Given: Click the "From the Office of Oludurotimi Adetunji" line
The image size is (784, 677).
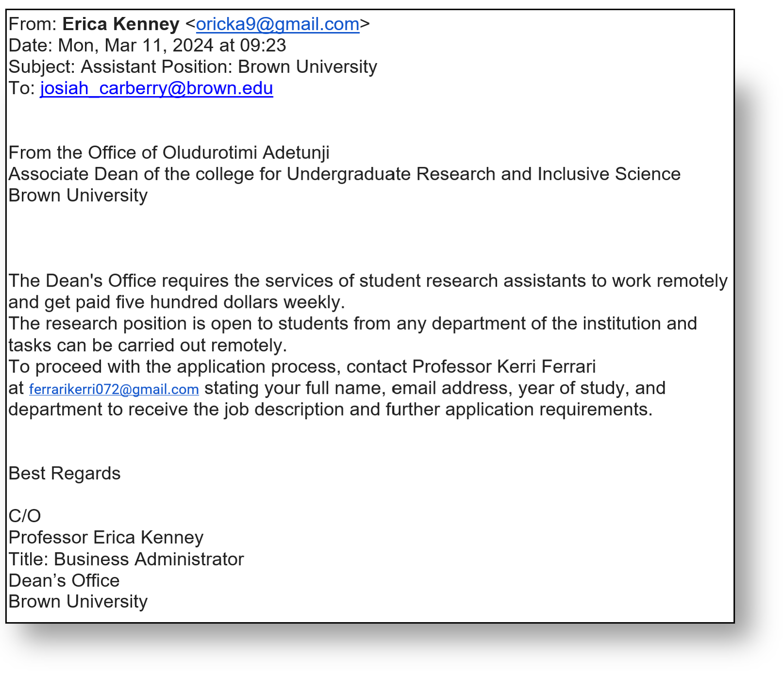Looking at the screenshot, I should [x=169, y=152].
